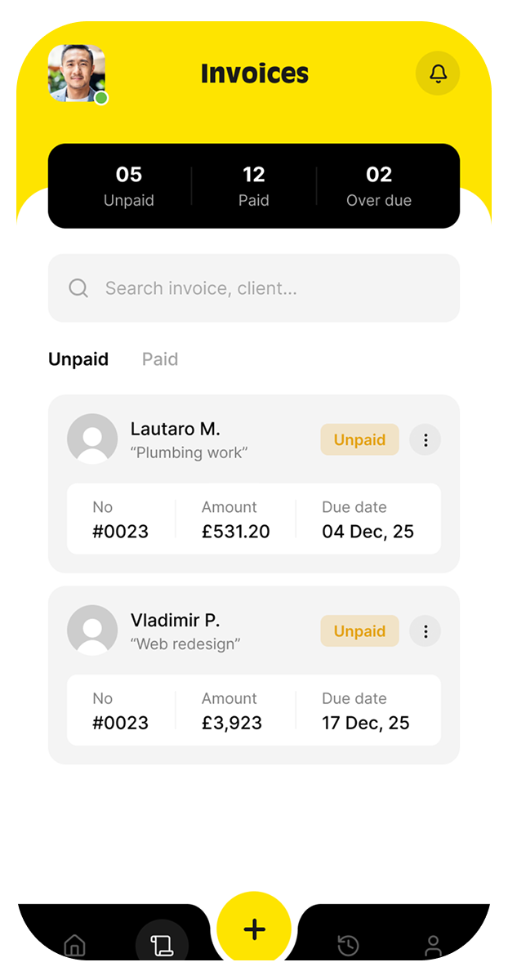508x980 pixels.
Task: Open options menu for Lautaro M. invoice
Action: point(425,440)
